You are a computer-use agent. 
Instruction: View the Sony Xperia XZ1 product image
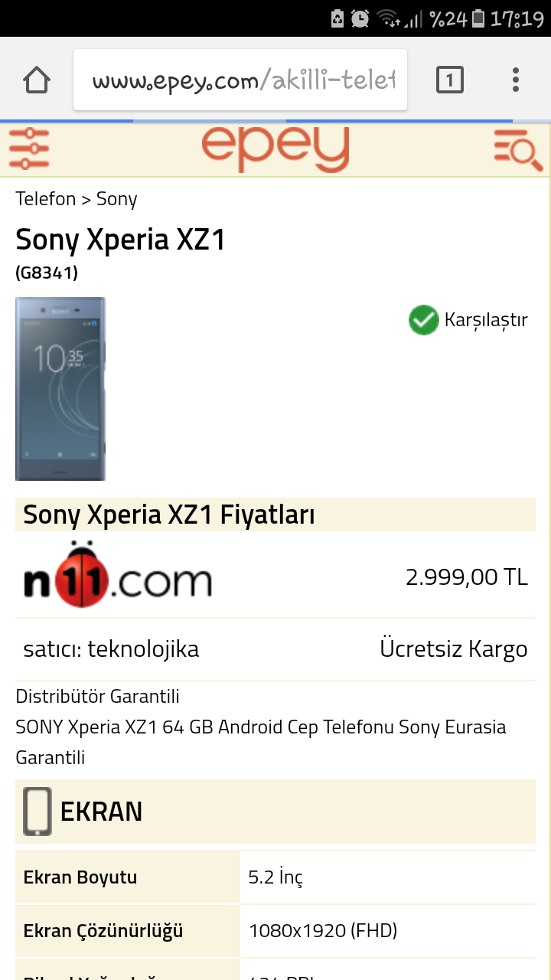pos(60,389)
